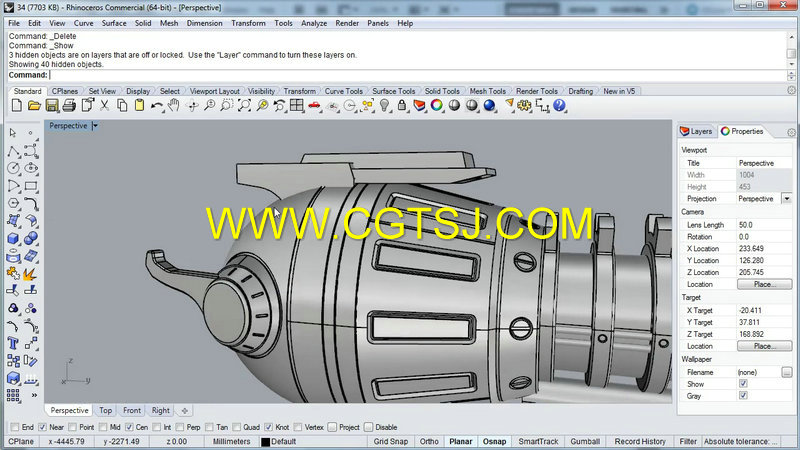Click the New file icon

(x=16, y=106)
